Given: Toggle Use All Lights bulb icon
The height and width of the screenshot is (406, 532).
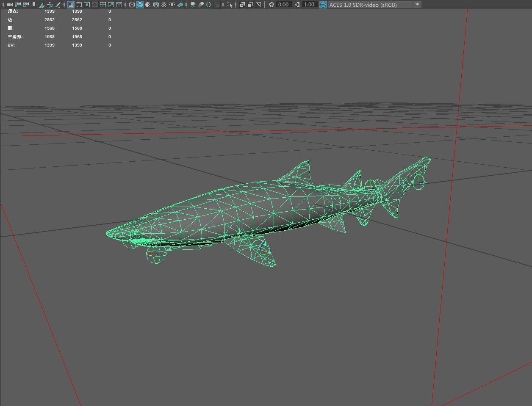Looking at the screenshot, I should click(172, 5).
